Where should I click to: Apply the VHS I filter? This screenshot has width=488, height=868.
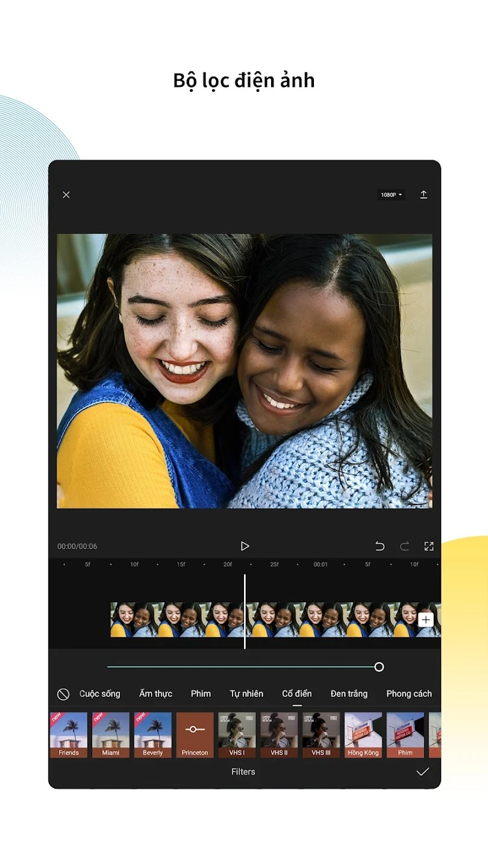[x=237, y=735]
